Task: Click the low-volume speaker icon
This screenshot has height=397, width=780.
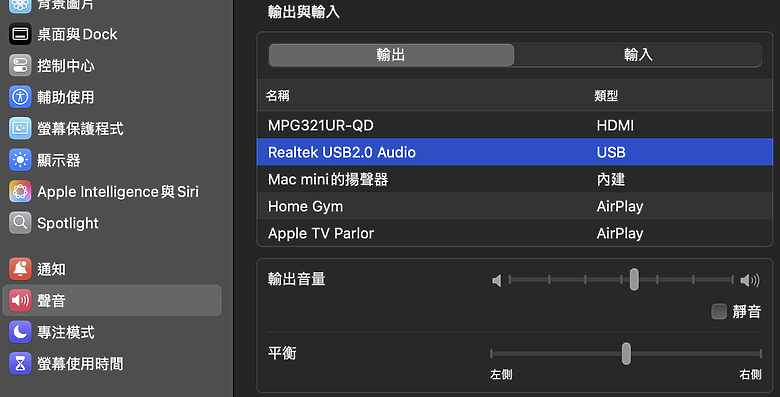Action: pyautogui.click(x=496, y=281)
